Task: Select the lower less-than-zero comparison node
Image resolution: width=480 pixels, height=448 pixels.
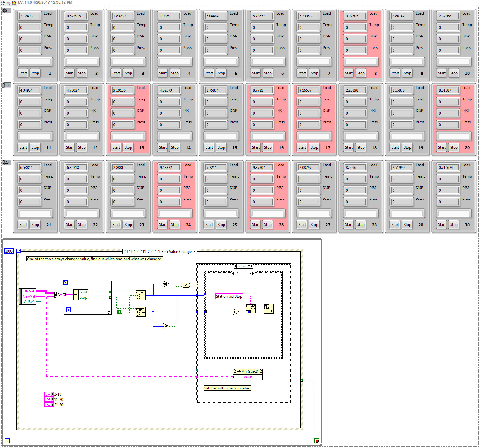Action: tap(166, 326)
